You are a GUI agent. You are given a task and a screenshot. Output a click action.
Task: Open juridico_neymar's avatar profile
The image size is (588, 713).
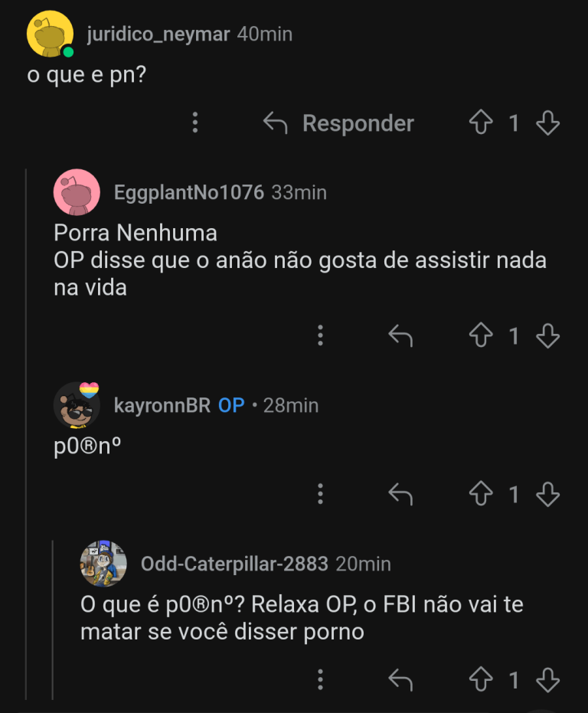[x=50, y=34]
